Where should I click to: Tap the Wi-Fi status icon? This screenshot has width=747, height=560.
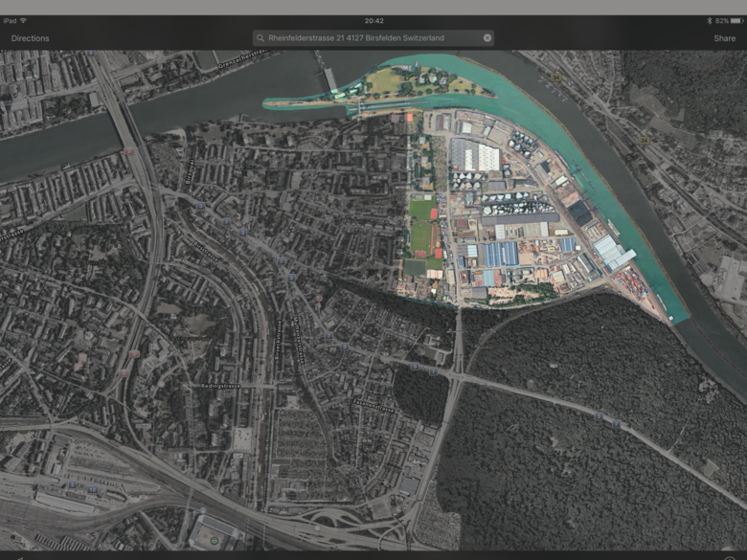[23, 20]
